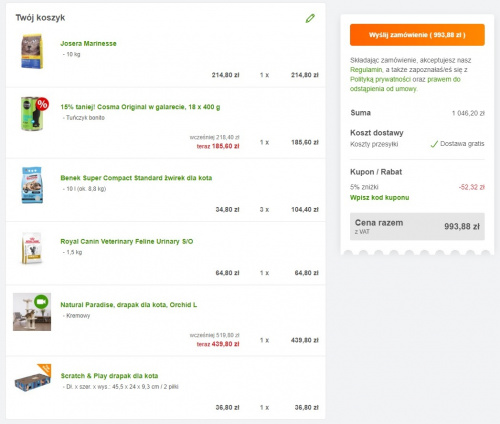Click the green video camera badge on drapak image
500x424 pixels.
click(x=41, y=302)
